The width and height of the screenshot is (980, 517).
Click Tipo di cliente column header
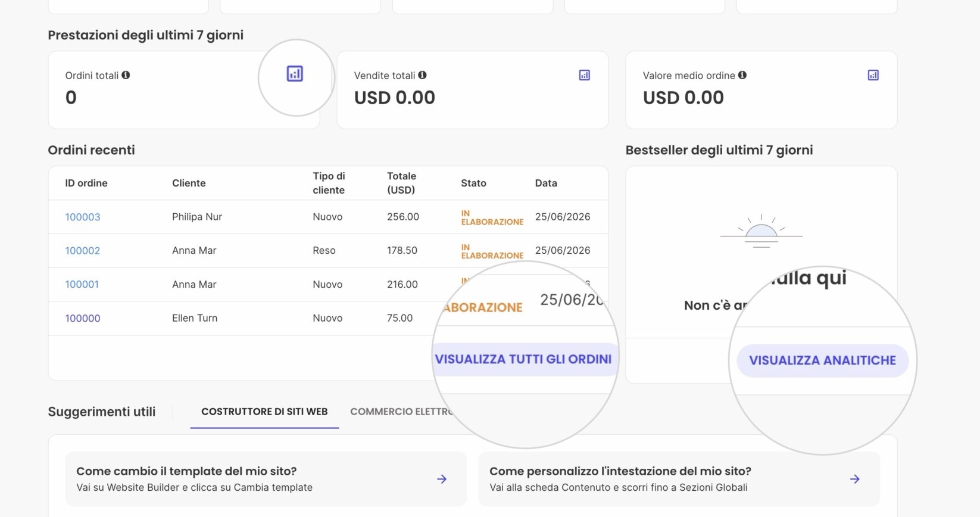[x=329, y=183]
